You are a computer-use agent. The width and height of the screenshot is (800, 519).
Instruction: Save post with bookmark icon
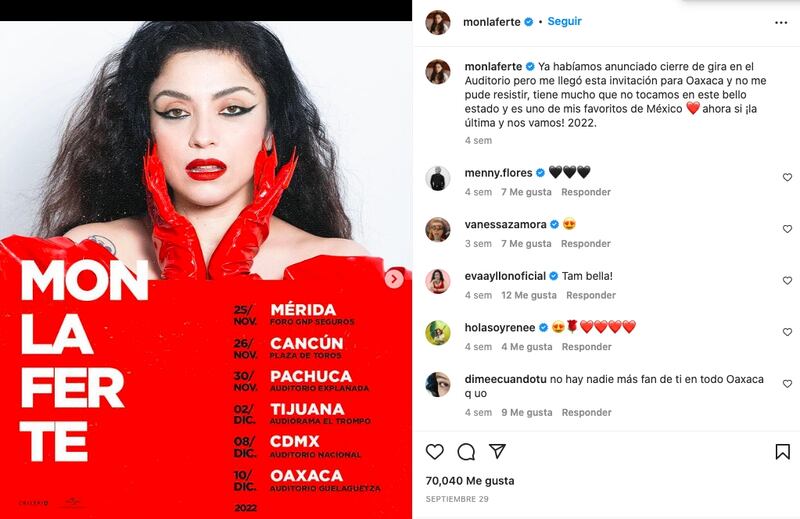(783, 452)
